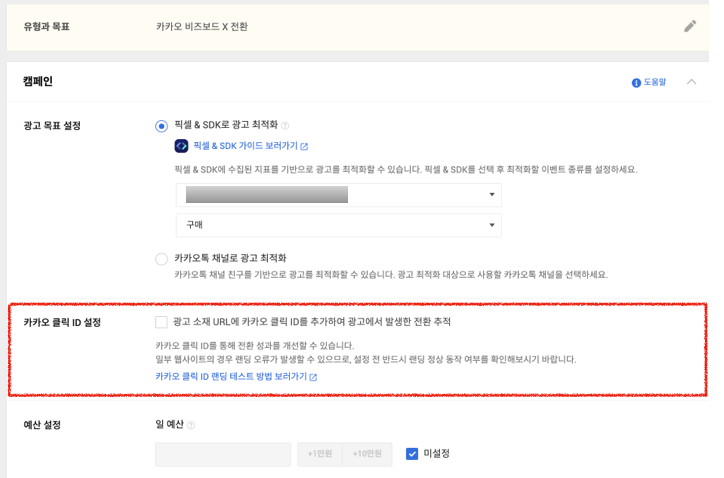This screenshot has height=478, width=724.
Task: Edit the 유형과 목표 section with pencil icon
Action: [x=690, y=26]
